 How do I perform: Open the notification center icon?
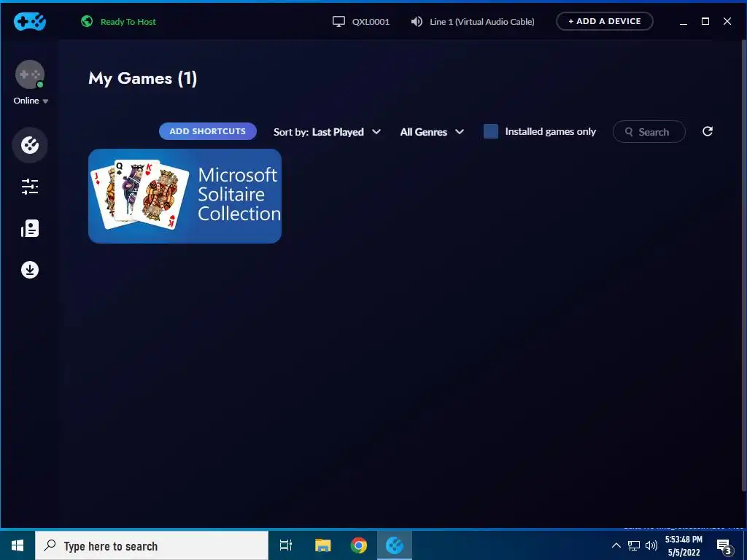point(724,546)
